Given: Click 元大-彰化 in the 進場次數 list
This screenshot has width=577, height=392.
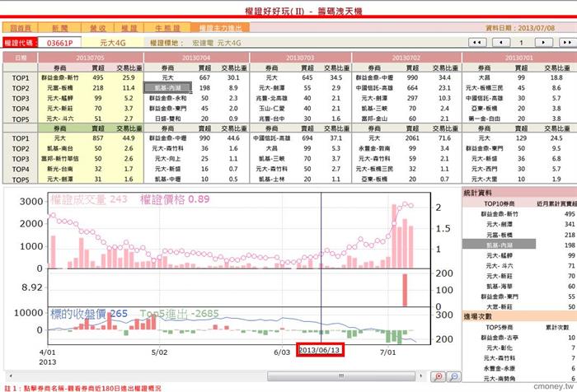Looking at the screenshot, I should 499,348.
